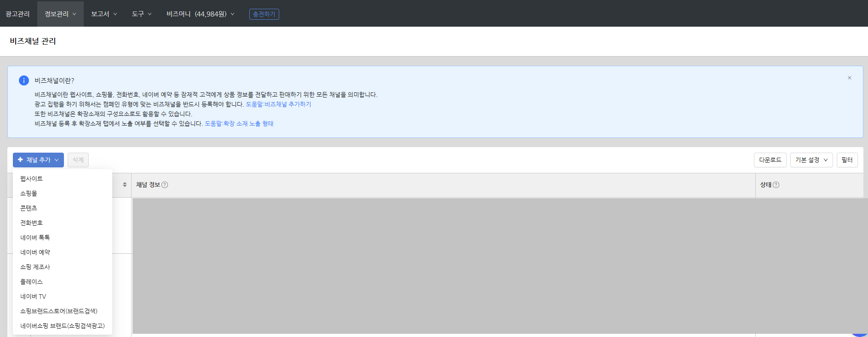Click the blue info icon in banner
This screenshot has width=868, height=337.
(24, 80)
